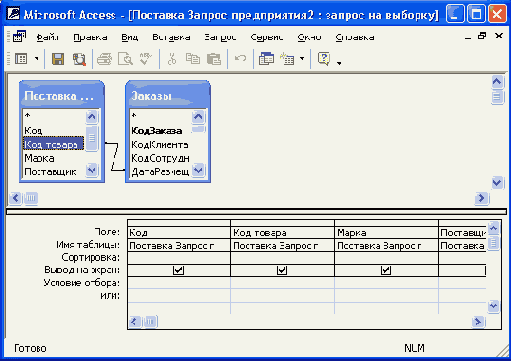Toggle show checkbox in Код товара column
The width and height of the screenshot is (511, 361).
(x=282, y=270)
